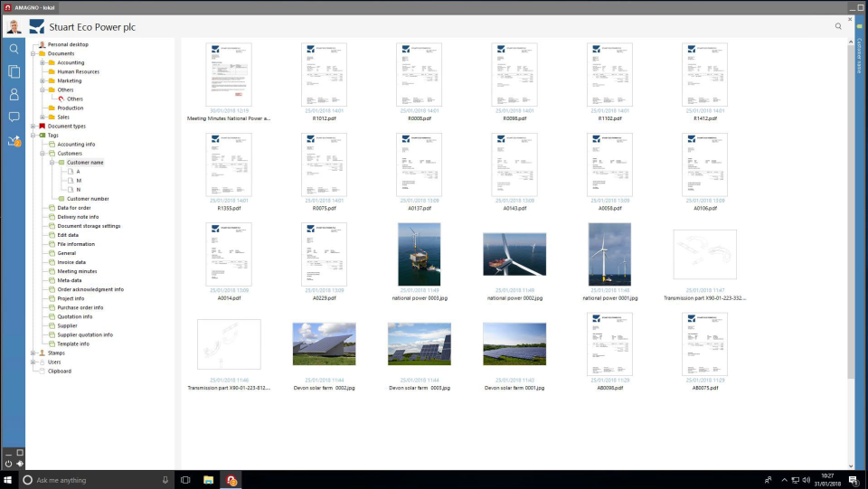Screen dimensions: 868x489
Task: Expand the Accounting folder node
Action: click(42, 62)
